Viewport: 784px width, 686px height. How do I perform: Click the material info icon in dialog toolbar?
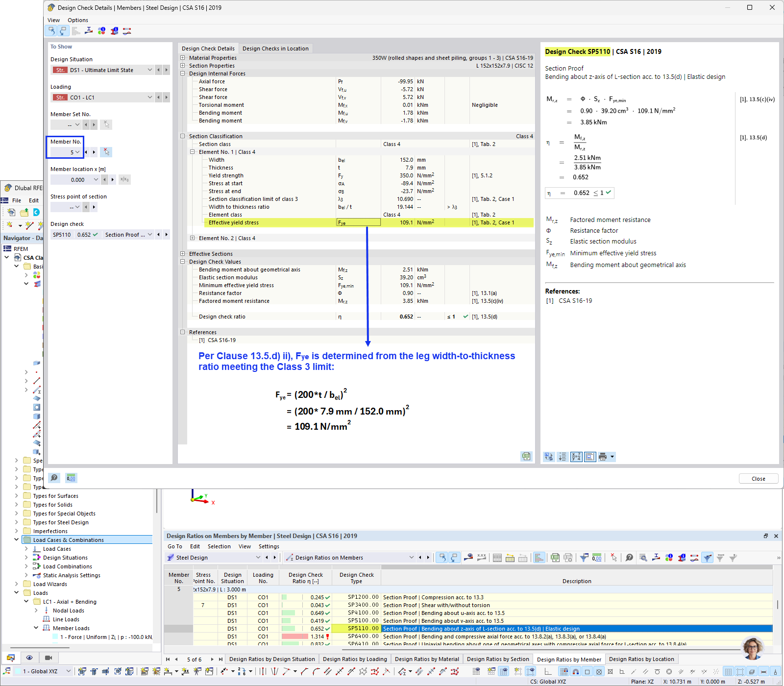pyautogui.click(x=101, y=31)
